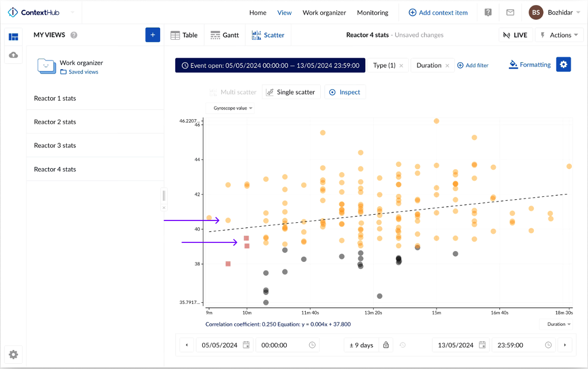Viewport: 588px width, 369px height.
Task: Open the Saved views link
Action: pyautogui.click(x=83, y=72)
